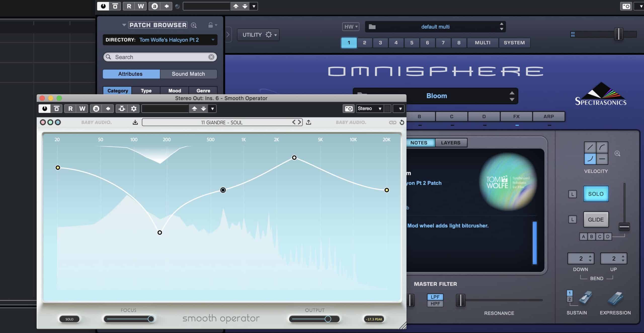This screenshot has height=333, width=644.
Task: Enable Read automation in Smooth Operator
Action: click(x=70, y=108)
